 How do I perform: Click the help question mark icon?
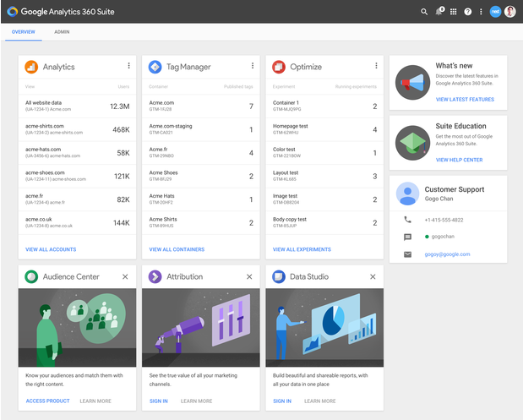tap(467, 12)
